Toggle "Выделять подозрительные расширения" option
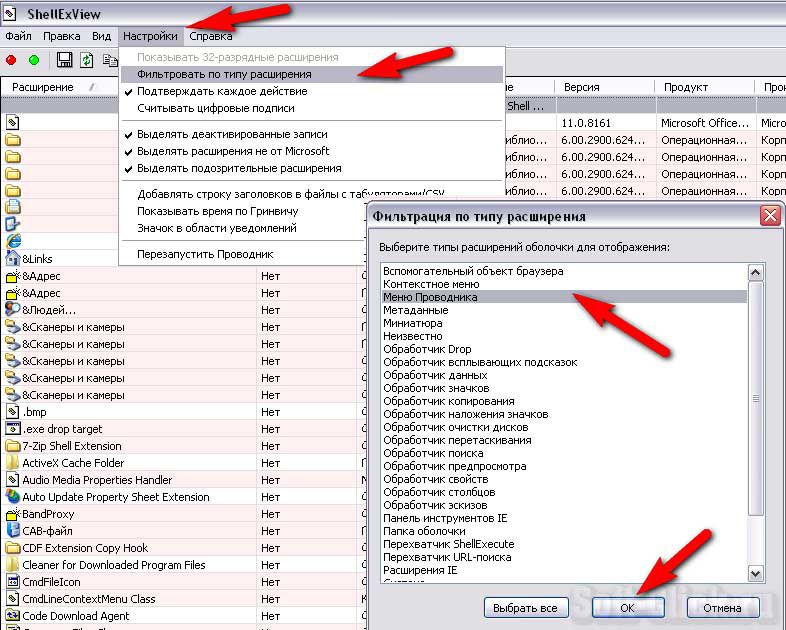This screenshot has height=630, width=786. (239, 168)
